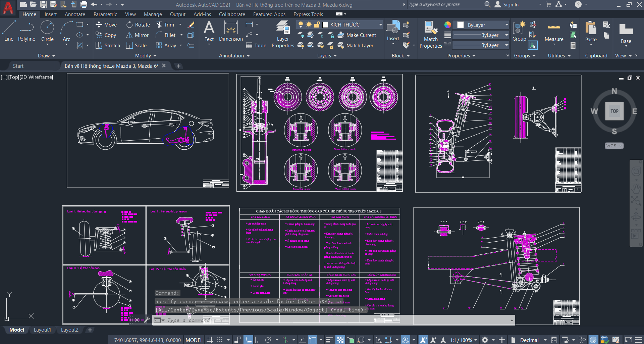This screenshot has width=644, height=344.
Task: Click Make Current layer button
Action: [357, 35]
